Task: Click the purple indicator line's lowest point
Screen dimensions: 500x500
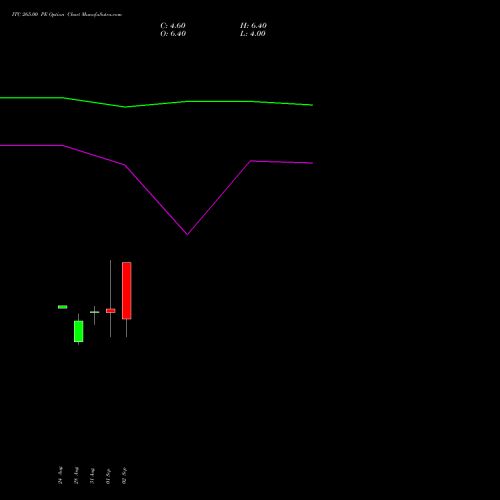Action: click(187, 234)
